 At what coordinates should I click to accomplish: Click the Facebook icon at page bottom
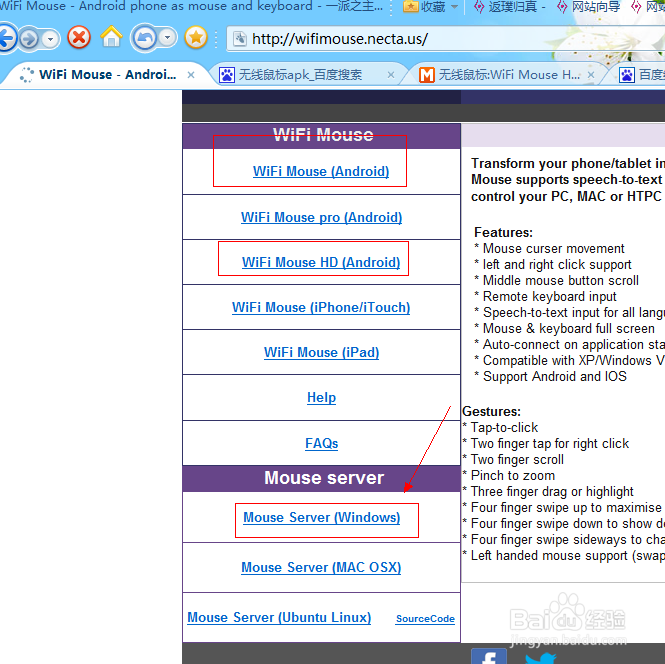pyautogui.click(x=489, y=656)
